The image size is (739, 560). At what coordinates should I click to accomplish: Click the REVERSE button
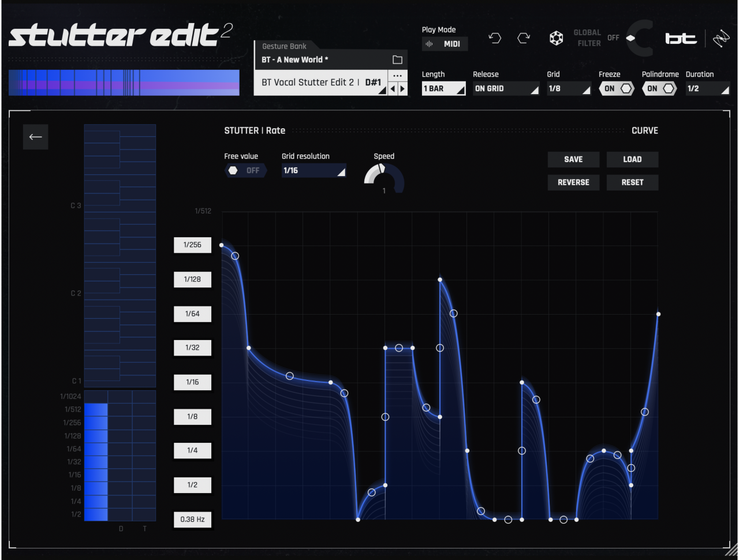point(573,182)
